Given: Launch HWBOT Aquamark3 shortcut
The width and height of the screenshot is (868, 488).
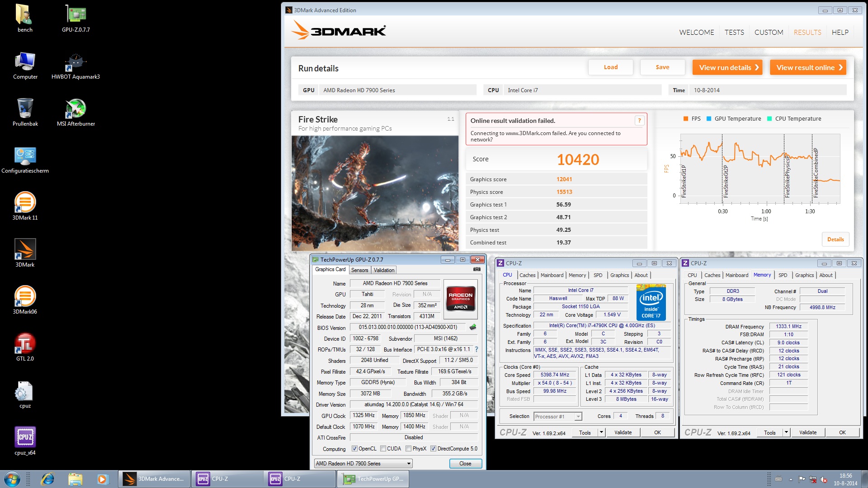Looking at the screenshot, I should pyautogui.click(x=75, y=66).
